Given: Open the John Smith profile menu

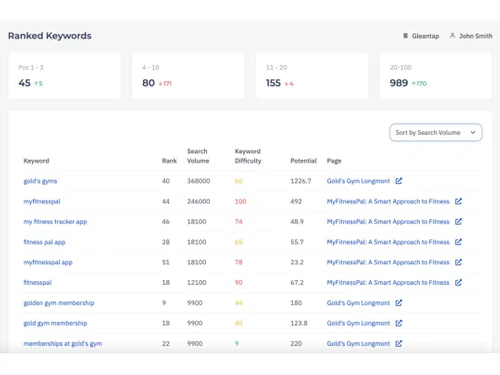Looking at the screenshot, I should 471,36.
